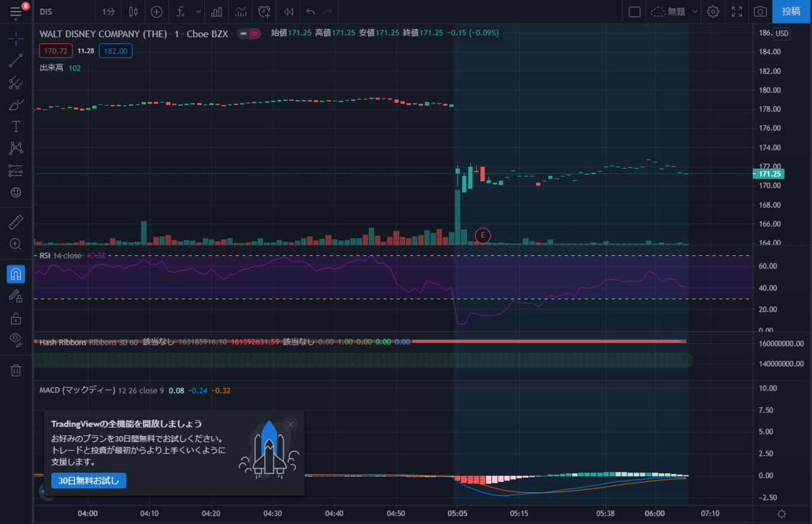The width and height of the screenshot is (812, 524).
Task: Select the prediction and measurement tools
Action: (16, 171)
